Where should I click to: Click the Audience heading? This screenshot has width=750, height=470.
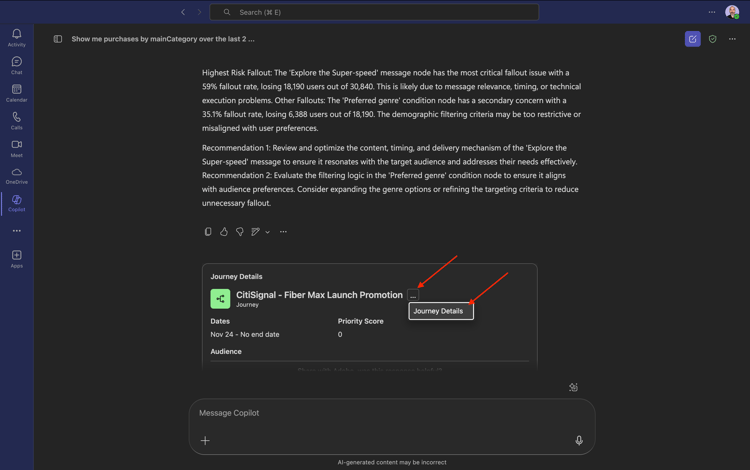coord(226,351)
